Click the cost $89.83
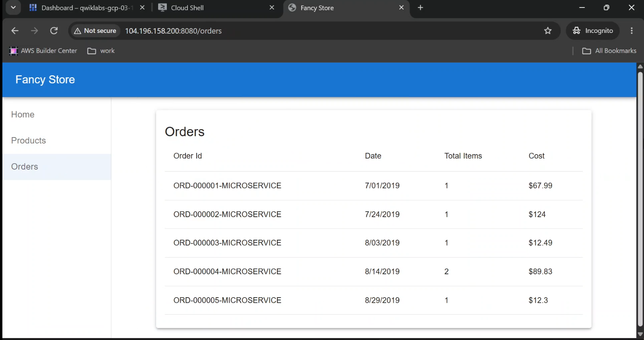This screenshot has width=644, height=340. (x=540, y=271)
